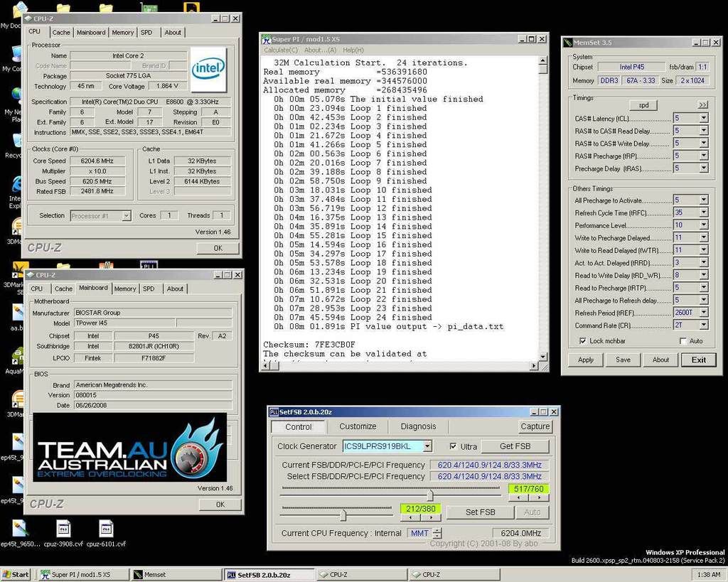Select the cpuz-6101.cvf desktop file icon
The width and height of the screenshot is (728, 582).
(x=106, y=529)
